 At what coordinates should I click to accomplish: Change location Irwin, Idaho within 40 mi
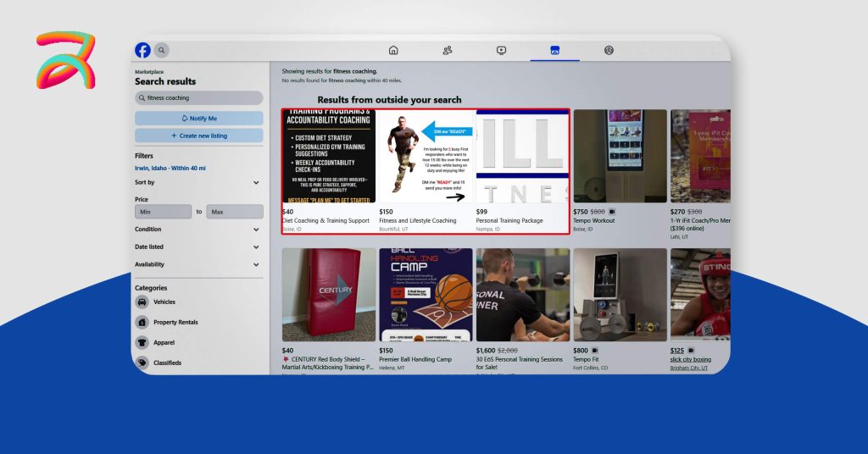point(170,168)
